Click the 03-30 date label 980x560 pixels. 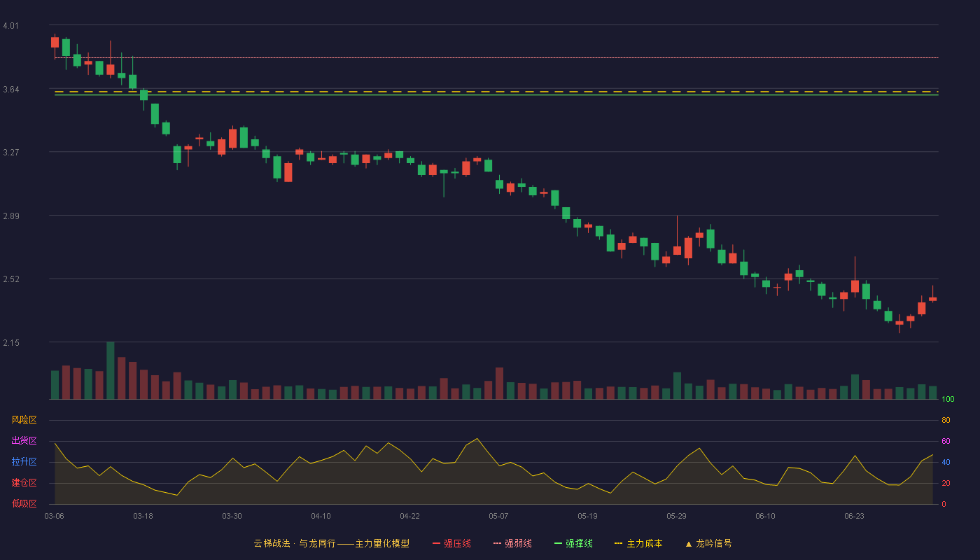tap(232, 516)
